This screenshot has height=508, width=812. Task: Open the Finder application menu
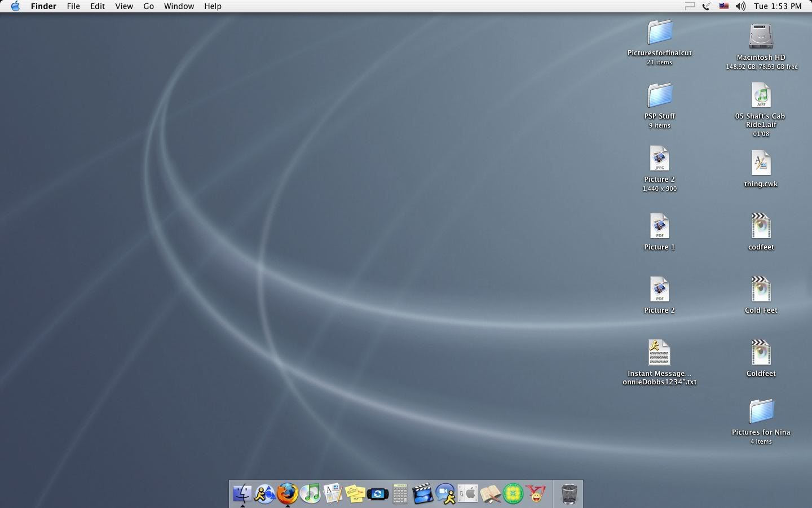pos(43,6)
